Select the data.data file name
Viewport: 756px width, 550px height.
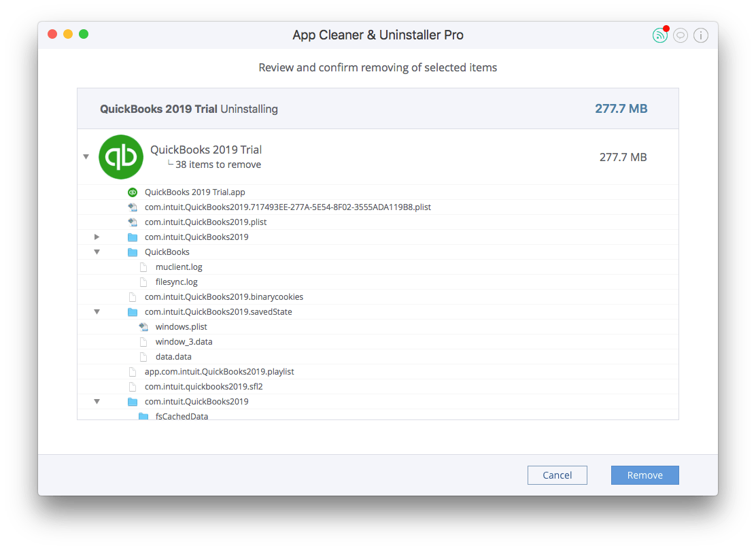[x=173, y=357]
